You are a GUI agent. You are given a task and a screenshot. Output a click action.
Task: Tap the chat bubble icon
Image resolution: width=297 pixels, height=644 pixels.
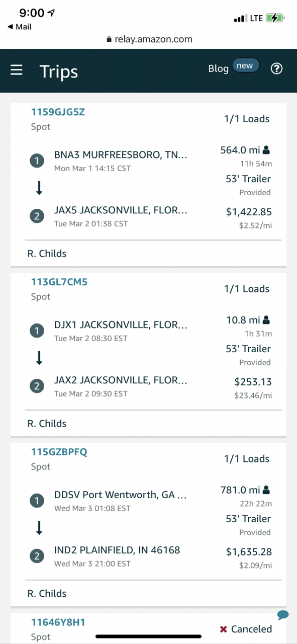point(282,614)
